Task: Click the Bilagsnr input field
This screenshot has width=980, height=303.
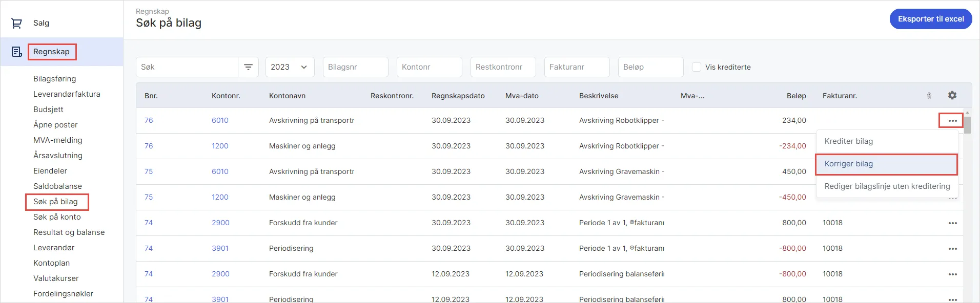Action: (355, 67)
